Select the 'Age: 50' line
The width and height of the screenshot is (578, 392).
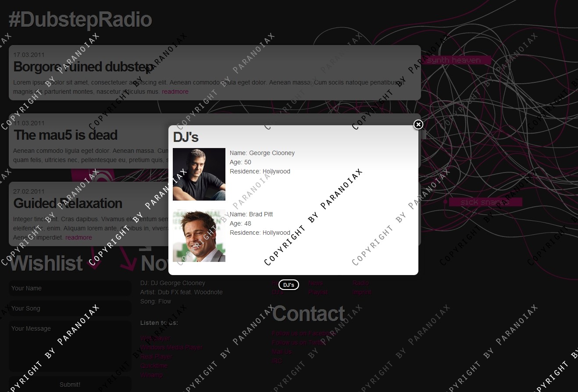[x=240, y=162]
